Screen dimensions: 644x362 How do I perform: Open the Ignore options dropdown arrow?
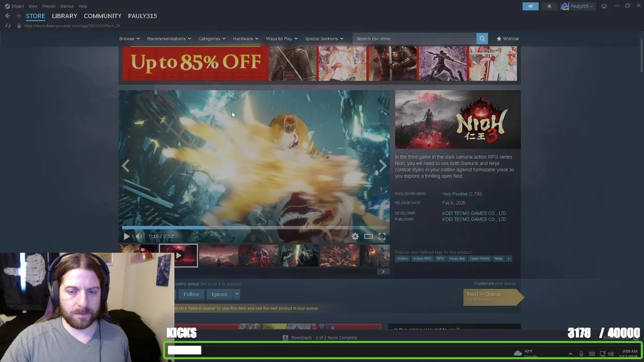236,294
